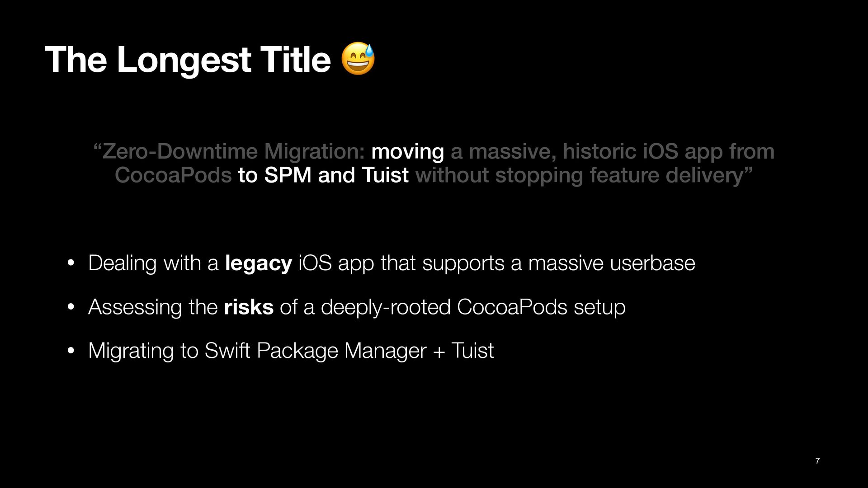Click the slide title 'The Longest Title'
Viewport: 868px width, 488px height.
pos(188,60)
